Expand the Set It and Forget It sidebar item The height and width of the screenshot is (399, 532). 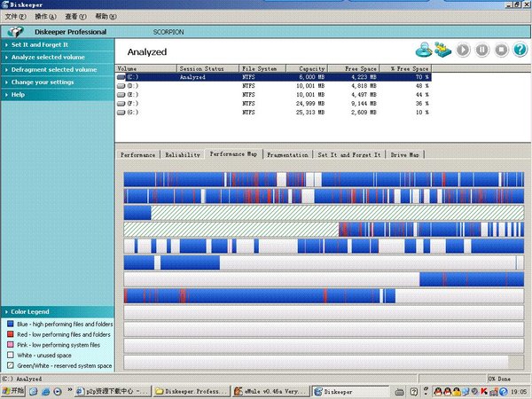[58, 45]
